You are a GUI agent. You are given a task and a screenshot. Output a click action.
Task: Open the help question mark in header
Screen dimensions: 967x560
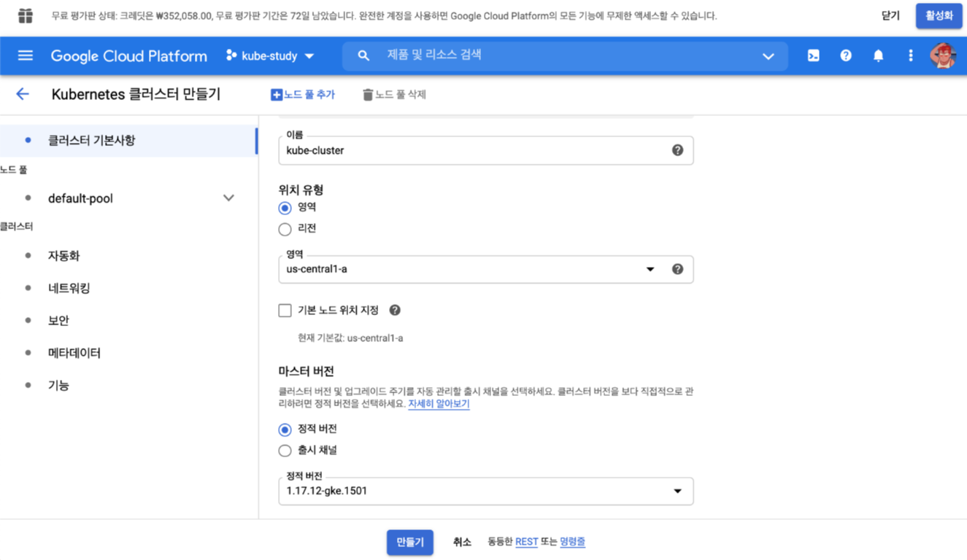point(846,55)
